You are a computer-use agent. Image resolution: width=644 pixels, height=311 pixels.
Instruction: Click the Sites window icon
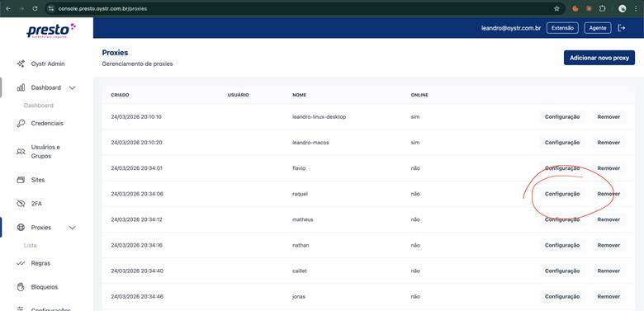click(21, 180)
